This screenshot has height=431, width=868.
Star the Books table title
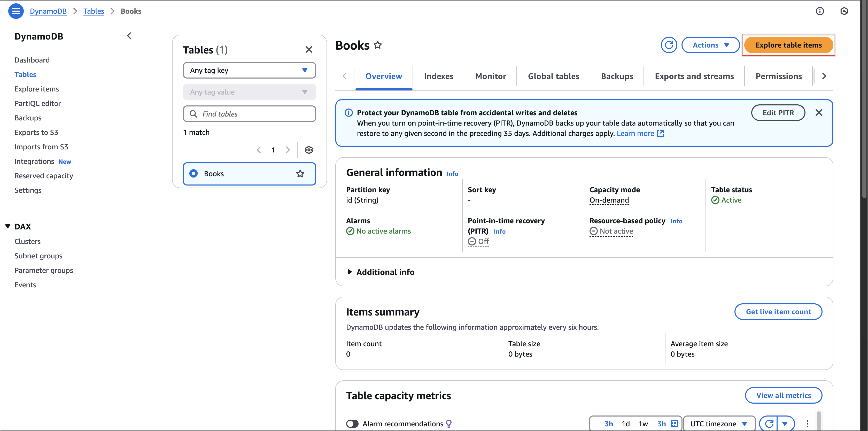pos(378,45)
